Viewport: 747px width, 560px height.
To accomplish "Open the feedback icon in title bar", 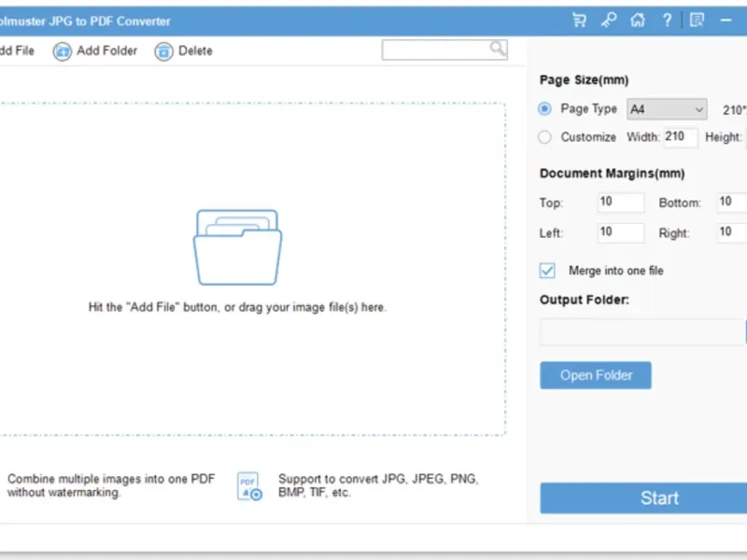I will (697, 20).
